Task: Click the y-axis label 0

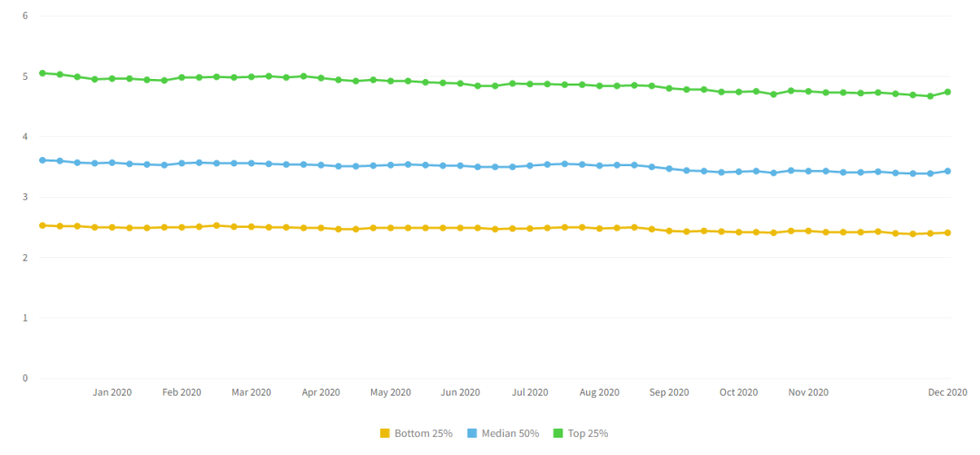Action: click(24, 378)
